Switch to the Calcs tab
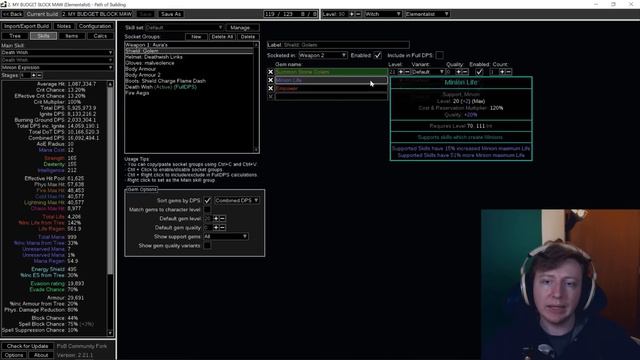 tap(100, 36)
